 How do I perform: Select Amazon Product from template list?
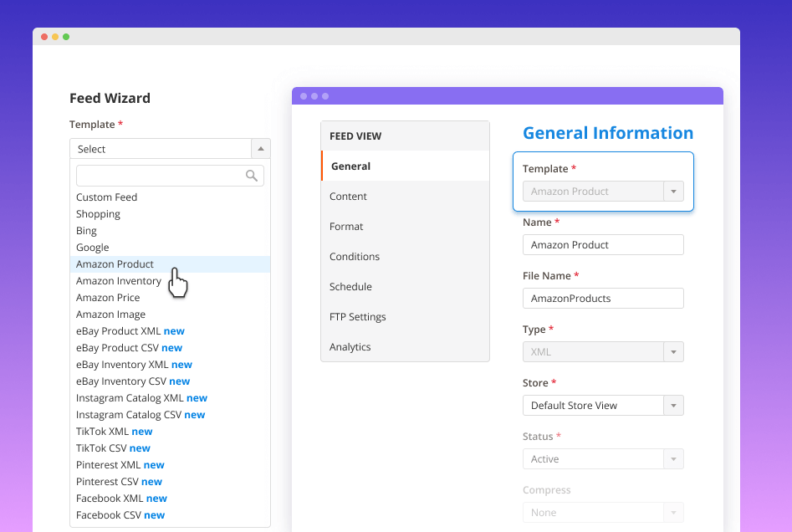(x=115, y=263)
